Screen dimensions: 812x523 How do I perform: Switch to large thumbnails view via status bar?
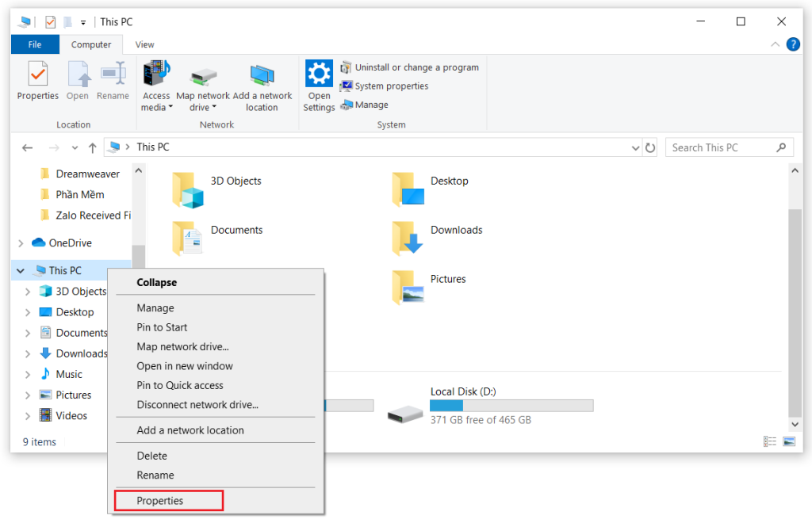[789, 441]
